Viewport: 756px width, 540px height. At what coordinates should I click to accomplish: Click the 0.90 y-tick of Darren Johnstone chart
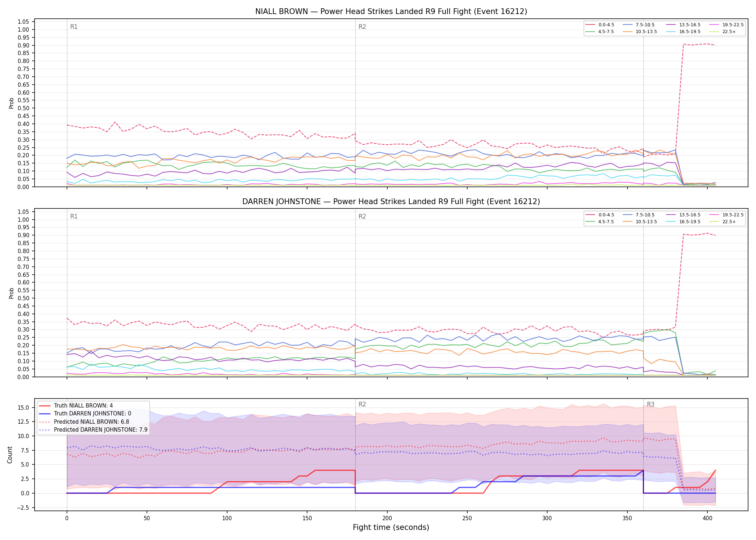pos(23,235)
